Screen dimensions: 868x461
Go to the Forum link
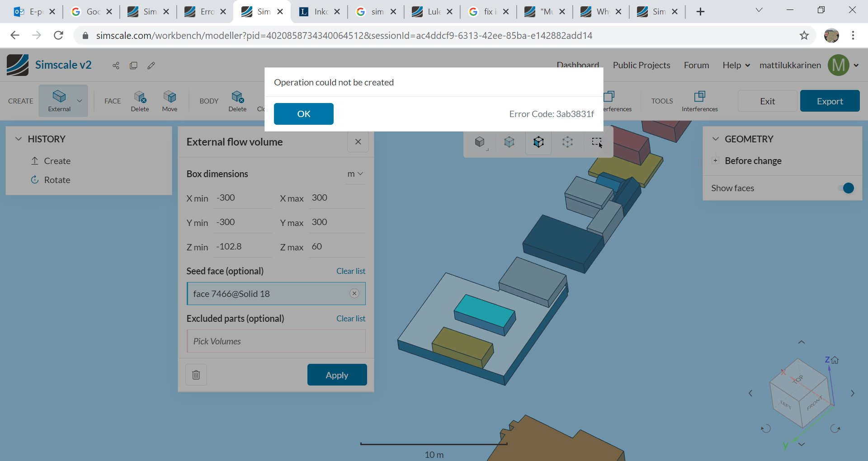point(696,65)
